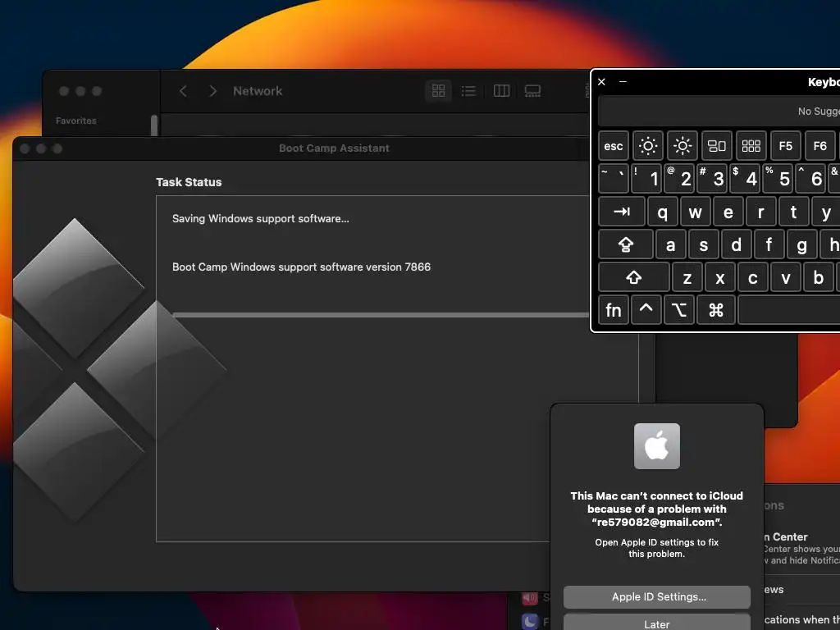This screenshot has width=840, height=630.
Task: Tap the 4 key on Keyboard Viewer
Action: click(x=745, y=178)
